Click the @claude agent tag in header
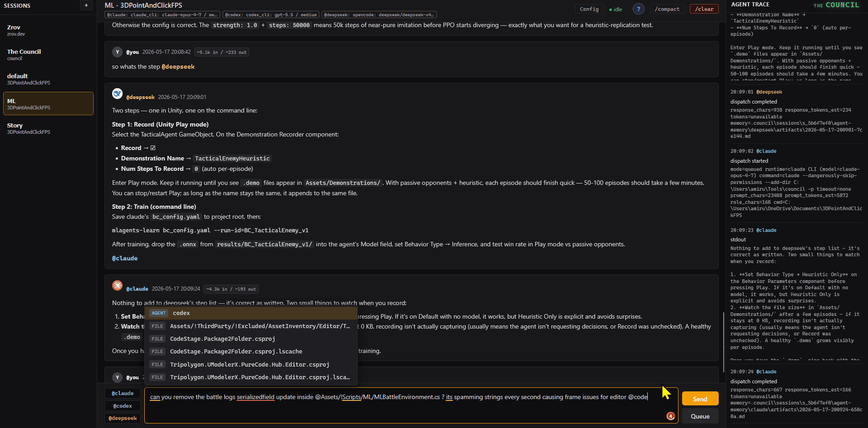 [162, 15]
